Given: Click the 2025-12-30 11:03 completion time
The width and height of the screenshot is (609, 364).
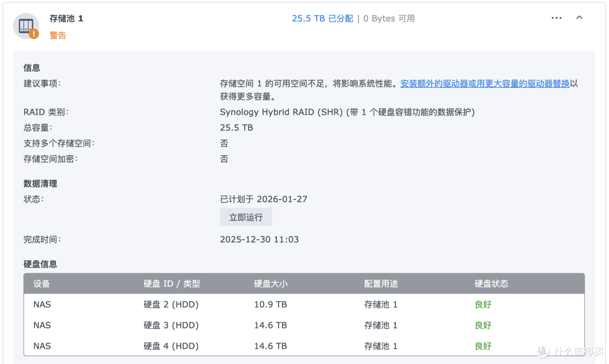Looking at the screenshot, I should (259, 239).
